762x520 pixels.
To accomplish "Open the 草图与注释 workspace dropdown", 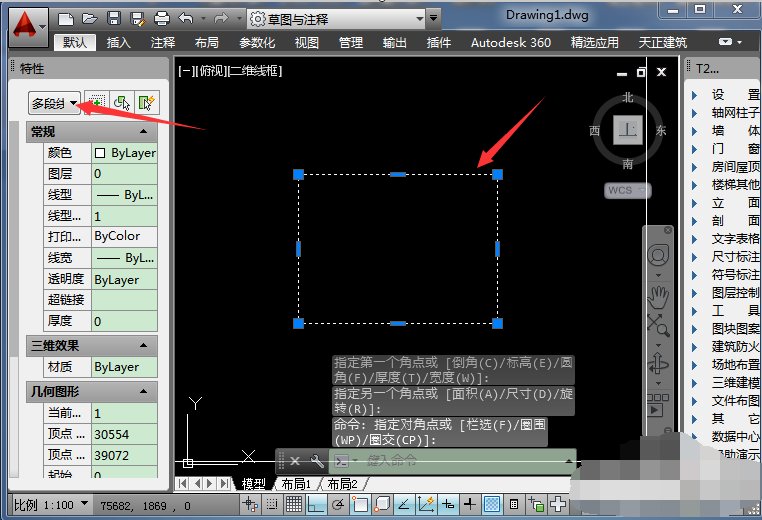I will coord(336,19).
